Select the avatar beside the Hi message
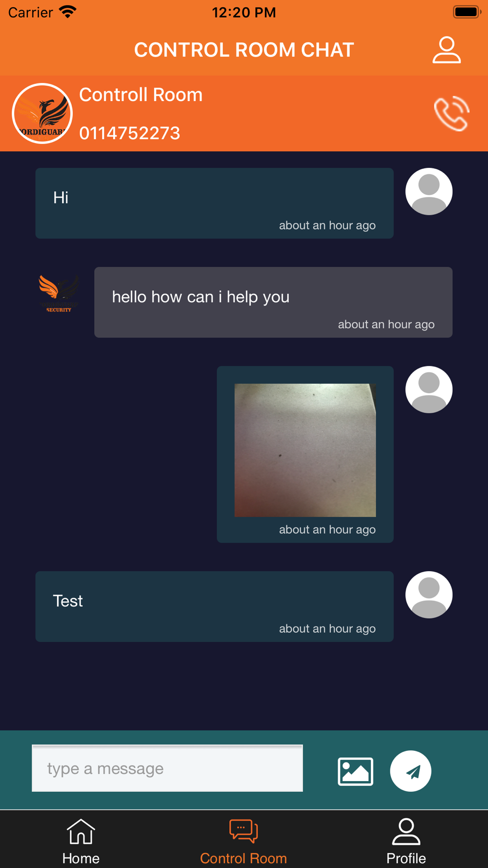This screenshot has height=868, width=488. point(429,191)
